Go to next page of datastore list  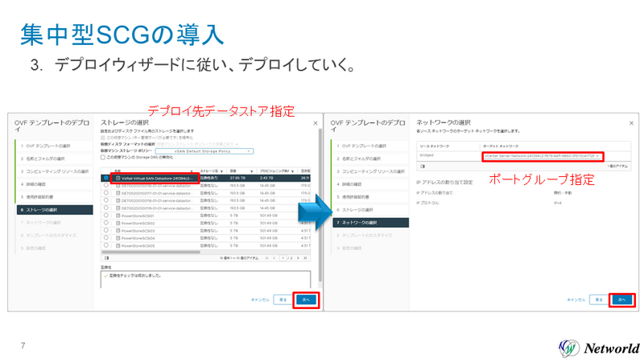point(298,258)
